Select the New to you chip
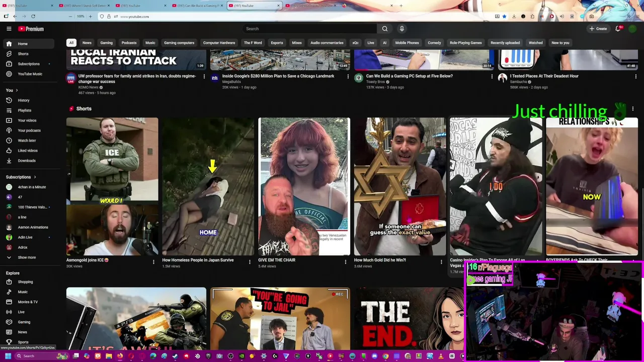644x362 pixels. click(x=560, y=43)
